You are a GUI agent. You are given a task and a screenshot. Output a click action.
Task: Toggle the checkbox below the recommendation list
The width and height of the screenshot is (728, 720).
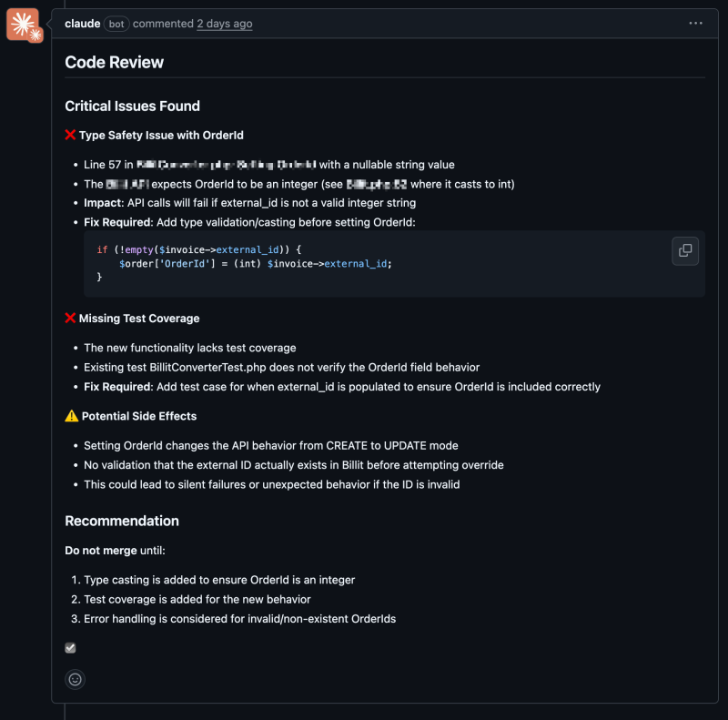pyautogui.click(x=70, y=648)
